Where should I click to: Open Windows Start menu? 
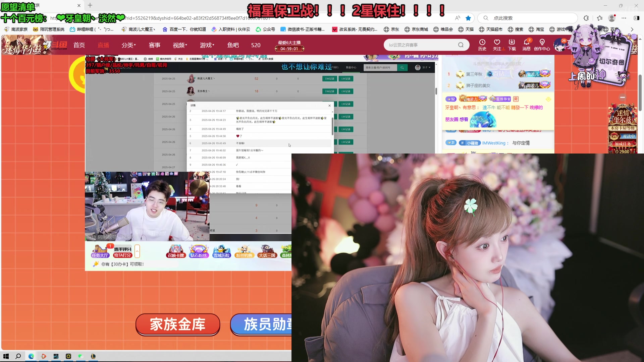point(6,356)
